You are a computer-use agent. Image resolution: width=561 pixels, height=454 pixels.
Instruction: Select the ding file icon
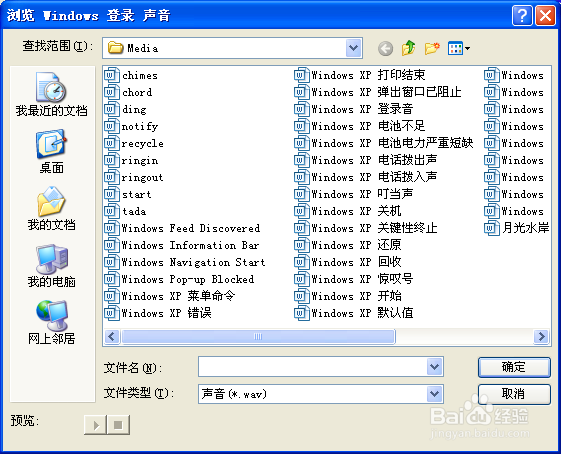pyautogui.click(x=112, y=109)
